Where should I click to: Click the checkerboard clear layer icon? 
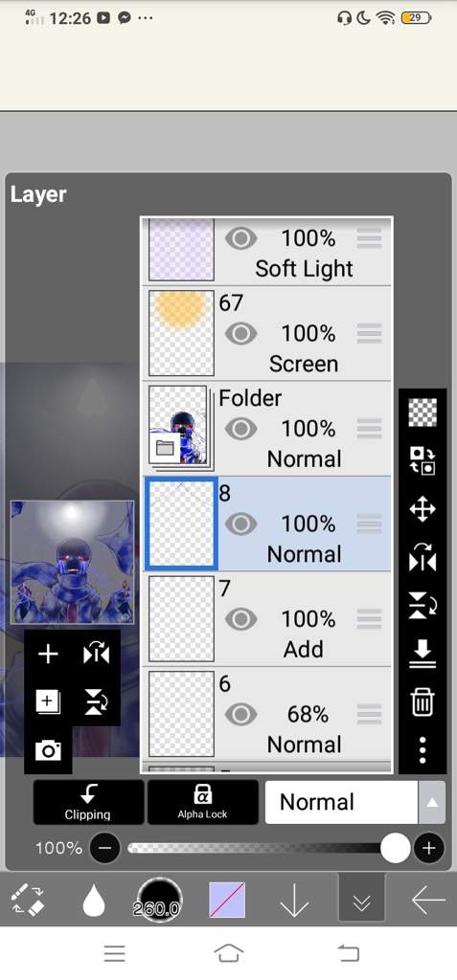click(423, 412)
